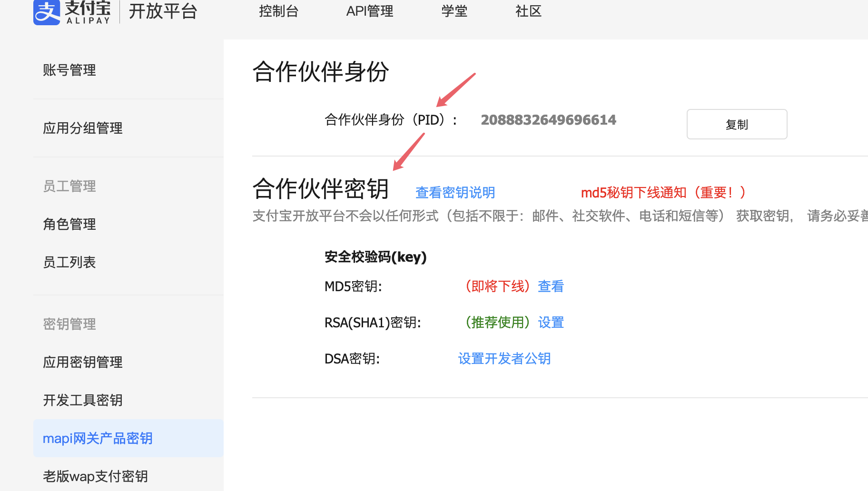Open 应用密钥管理 in the sidebar

pyautogui.click(x=83, y=362)
